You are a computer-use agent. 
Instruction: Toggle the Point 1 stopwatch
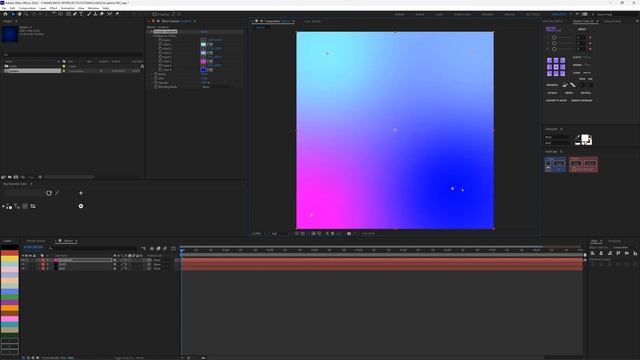[x=160, y=40]
